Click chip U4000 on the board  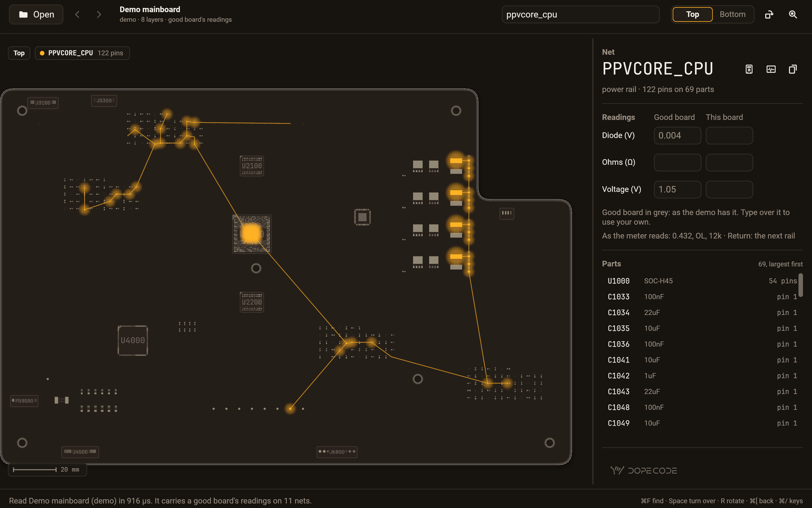tap(133, 340)
